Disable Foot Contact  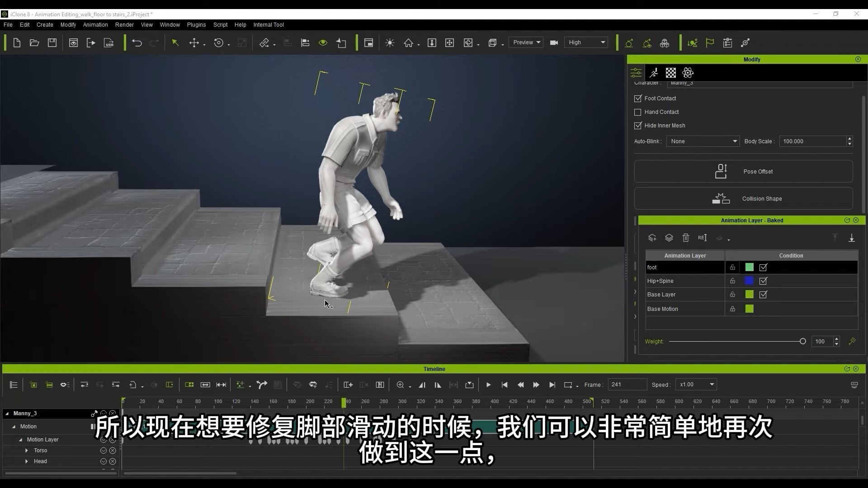click(637, 99)
